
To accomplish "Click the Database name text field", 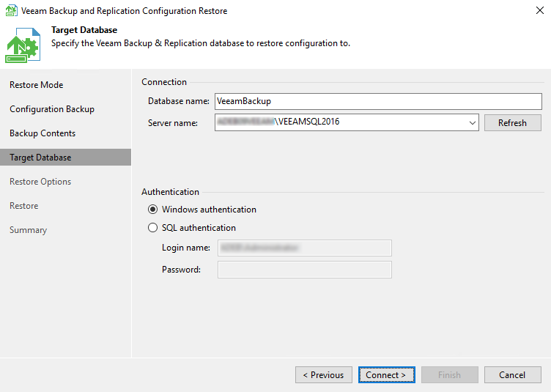I will 377,102.
